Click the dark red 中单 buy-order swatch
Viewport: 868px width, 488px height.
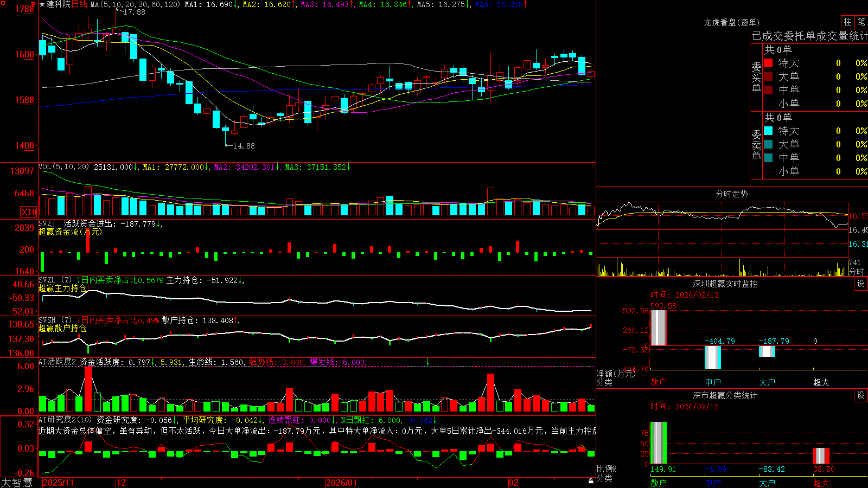[x=768, y=90]
